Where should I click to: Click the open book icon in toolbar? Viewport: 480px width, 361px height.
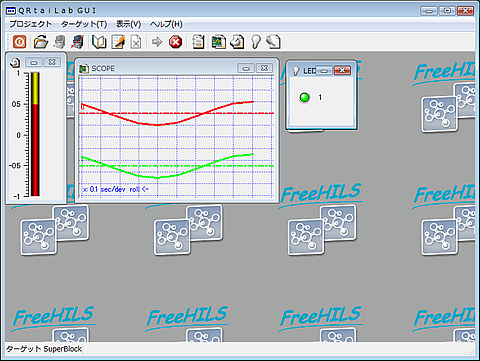tap(99, 42)
